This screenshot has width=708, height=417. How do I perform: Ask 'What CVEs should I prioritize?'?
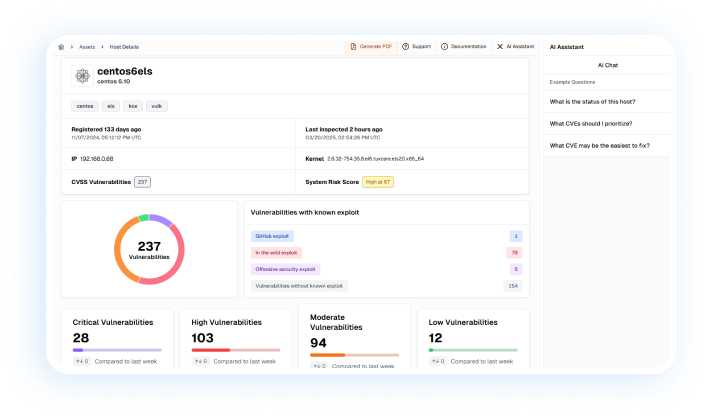click(591, 123)
